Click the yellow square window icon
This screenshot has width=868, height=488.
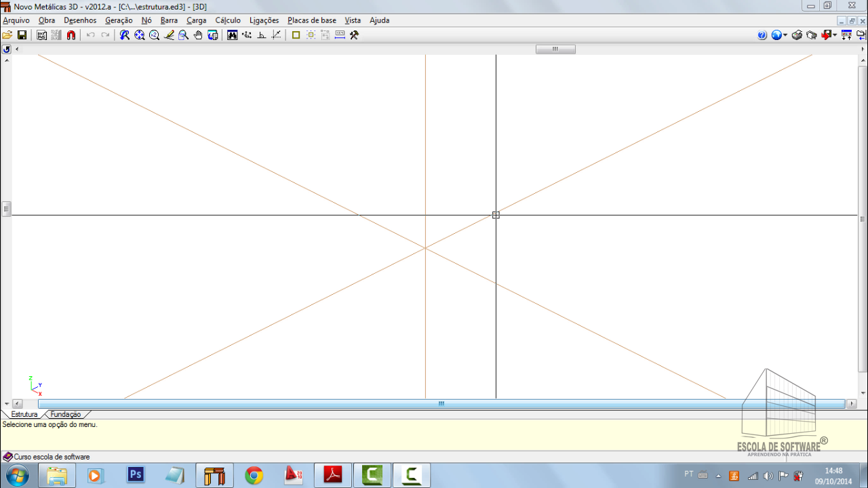tap(296, 35)
